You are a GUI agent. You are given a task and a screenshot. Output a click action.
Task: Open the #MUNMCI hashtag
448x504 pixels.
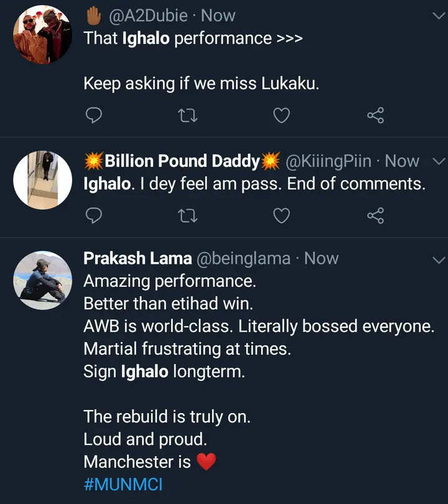point(123,485)
